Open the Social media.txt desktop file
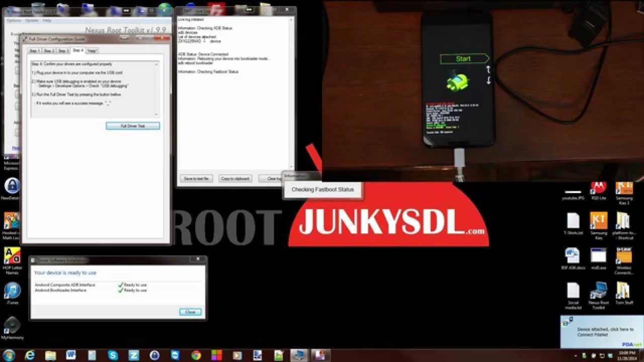Image resolution: width=644 pixels, height=362 pixels. pyautogui.click(x=573, y=296)
